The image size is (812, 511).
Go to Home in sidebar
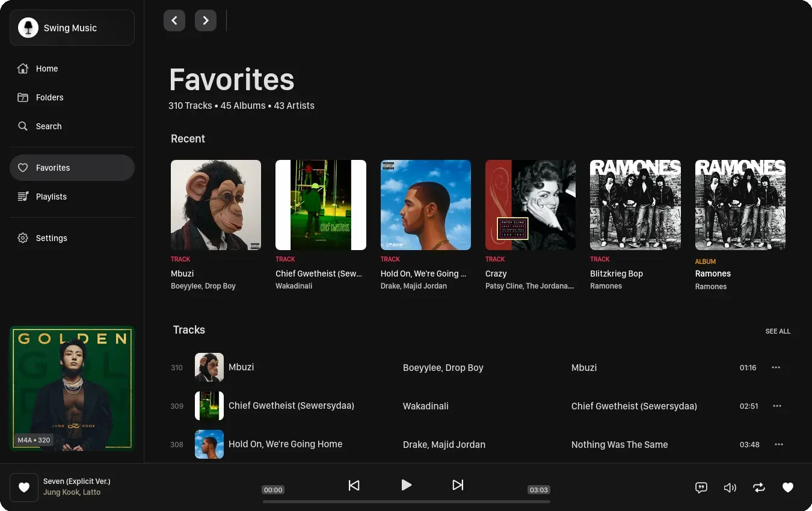47,69
